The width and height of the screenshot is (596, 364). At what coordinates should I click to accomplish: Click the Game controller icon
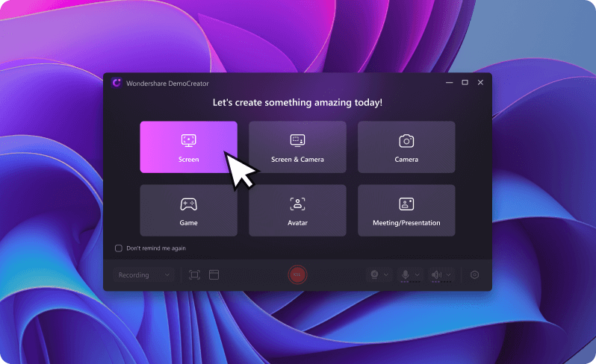pos(188,204)
